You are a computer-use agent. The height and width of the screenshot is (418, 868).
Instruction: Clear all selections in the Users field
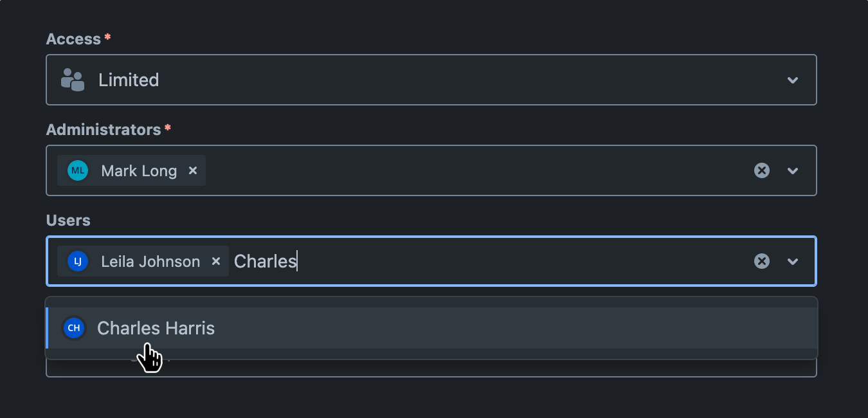(762, 261)
